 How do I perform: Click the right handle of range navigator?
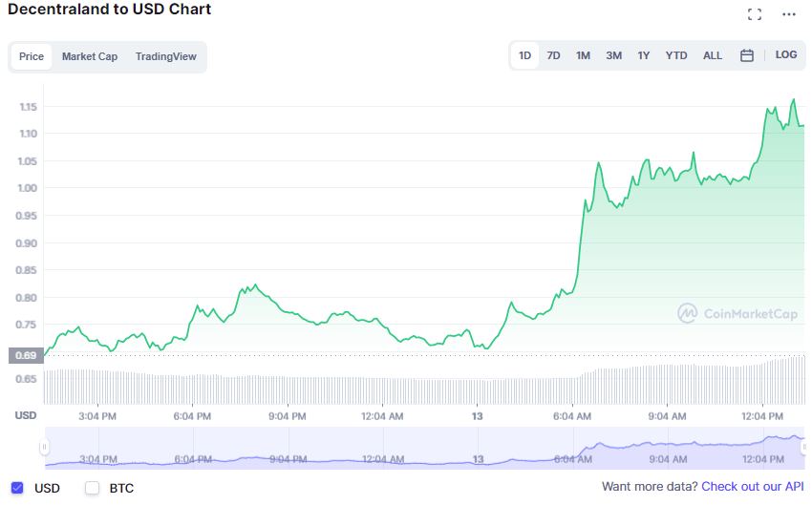point(804,447)
